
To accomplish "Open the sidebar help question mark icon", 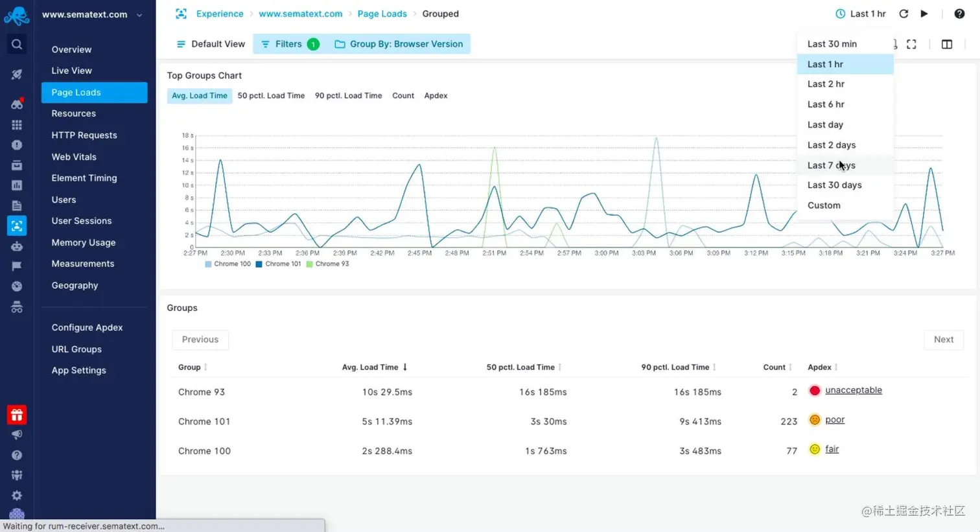I will (17, 456).
